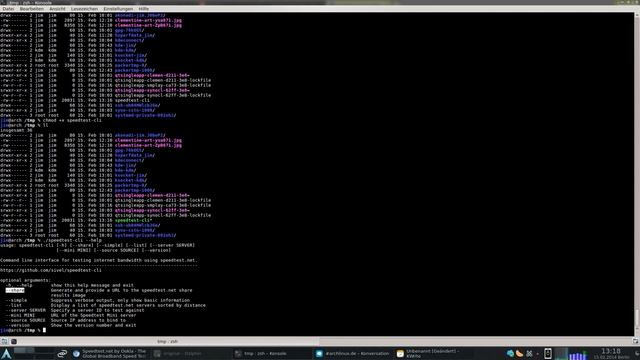Open the Hilfe menu

pos(144,9)
